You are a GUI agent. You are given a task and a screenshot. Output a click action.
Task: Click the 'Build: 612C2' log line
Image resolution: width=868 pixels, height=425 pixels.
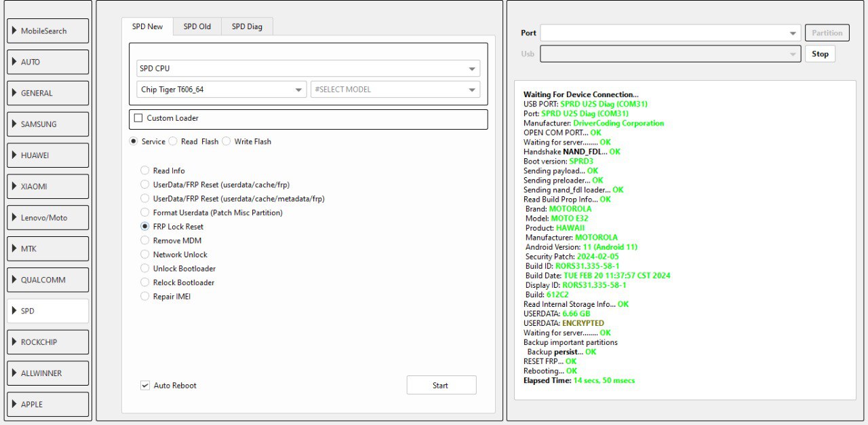(x=548, y=295)
